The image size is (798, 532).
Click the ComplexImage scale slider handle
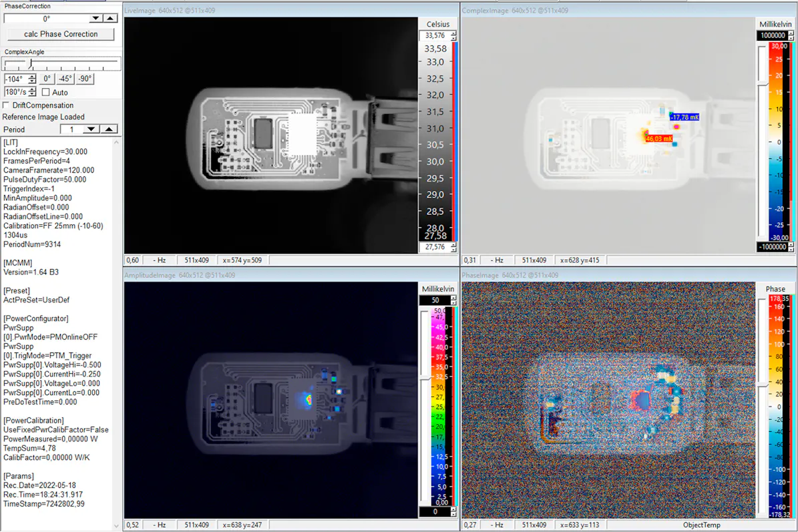tap(763, 83)
